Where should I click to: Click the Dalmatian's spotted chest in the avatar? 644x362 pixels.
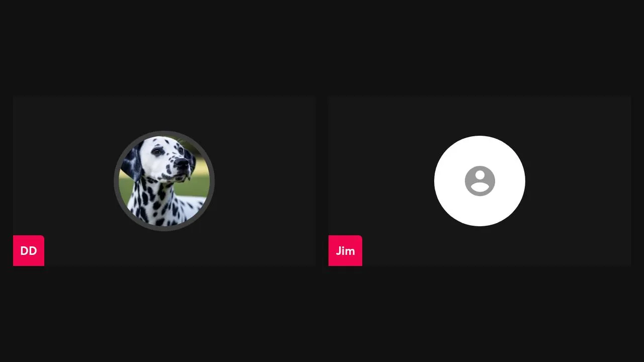158,204
